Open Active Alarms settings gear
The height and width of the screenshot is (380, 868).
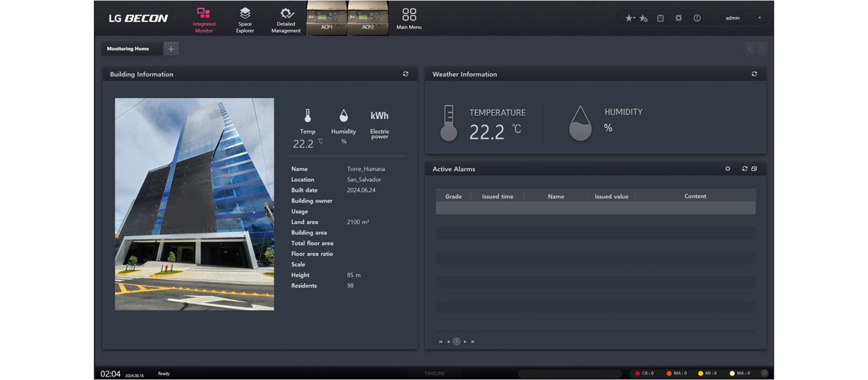[728, 169]
